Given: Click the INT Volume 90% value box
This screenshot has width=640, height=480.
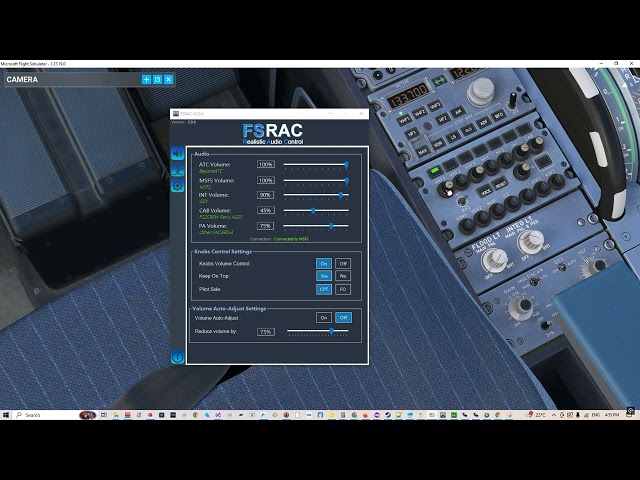Looking at the screenshot, I should click(266, 195).
